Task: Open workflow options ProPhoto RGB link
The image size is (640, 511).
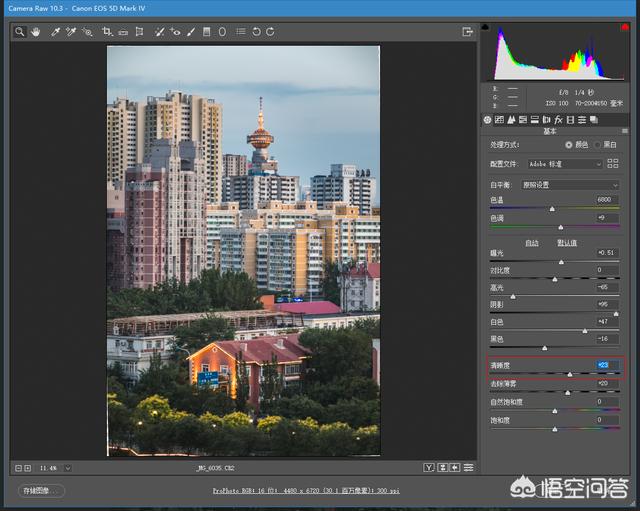Action: pos(306,490)
